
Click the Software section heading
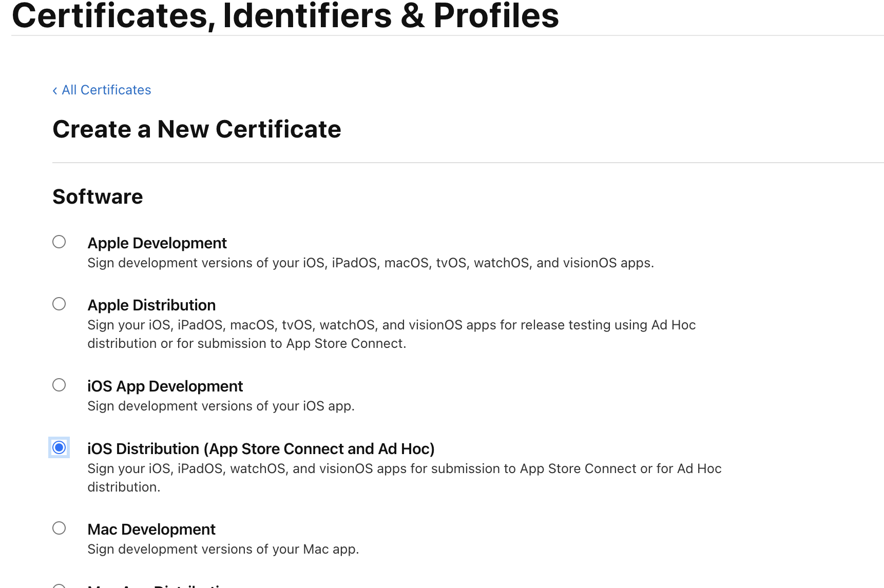coord(98,197)
